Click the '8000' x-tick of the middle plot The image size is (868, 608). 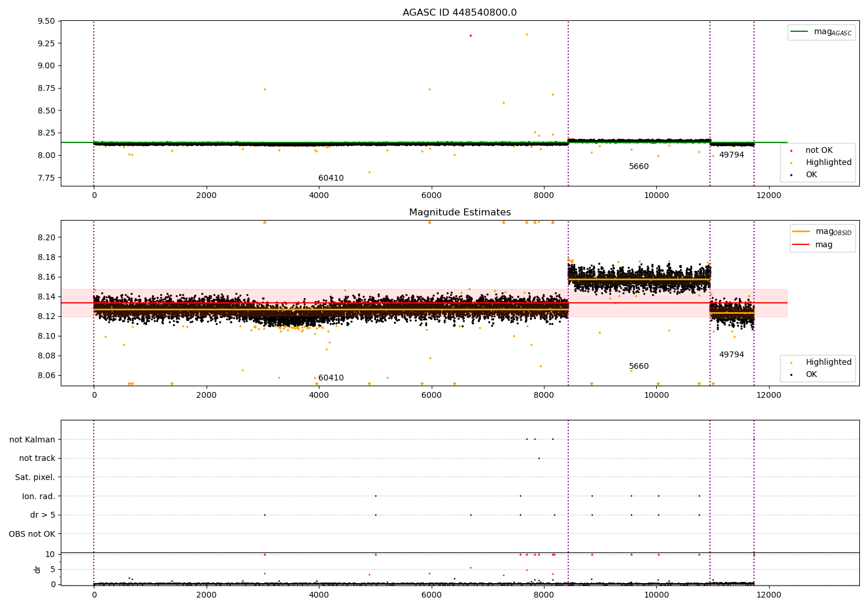(544, 395)
